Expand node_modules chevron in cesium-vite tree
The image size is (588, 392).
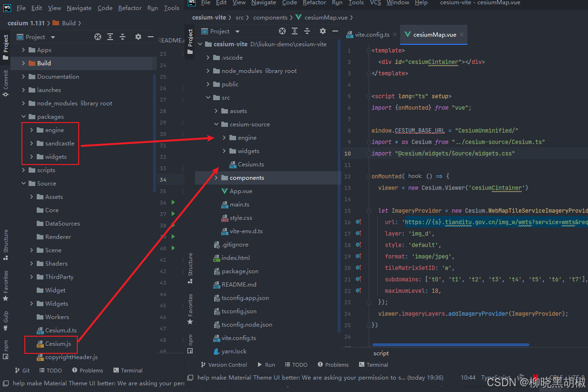click(x=208, y=71)
